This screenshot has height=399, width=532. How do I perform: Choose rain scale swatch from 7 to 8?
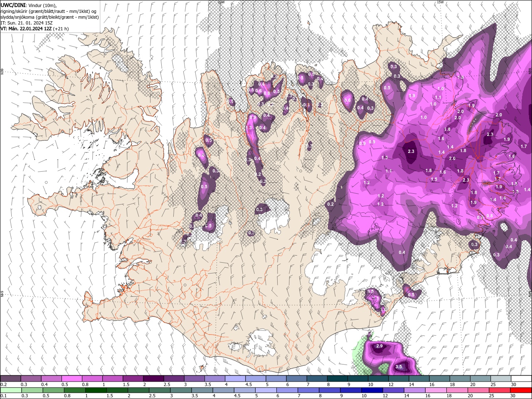pos(308,390)
